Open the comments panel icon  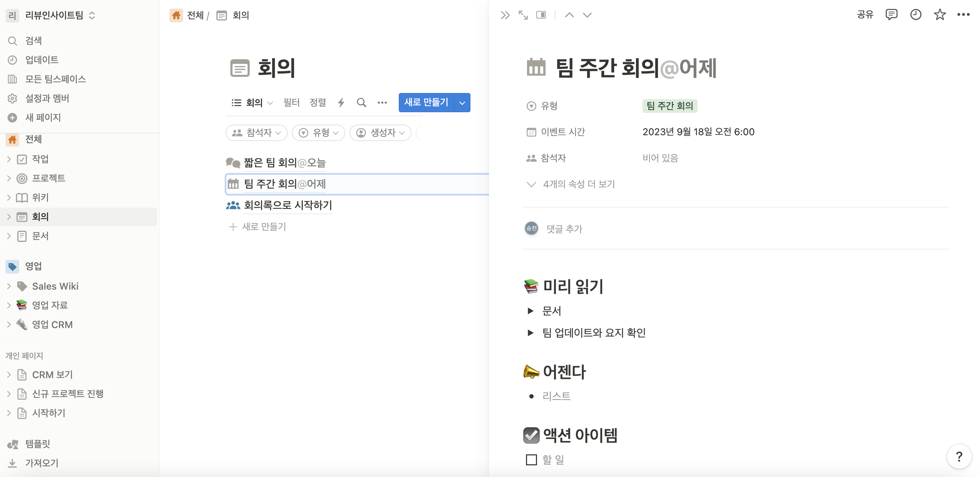pyautogui.click(x=891, y=15)
